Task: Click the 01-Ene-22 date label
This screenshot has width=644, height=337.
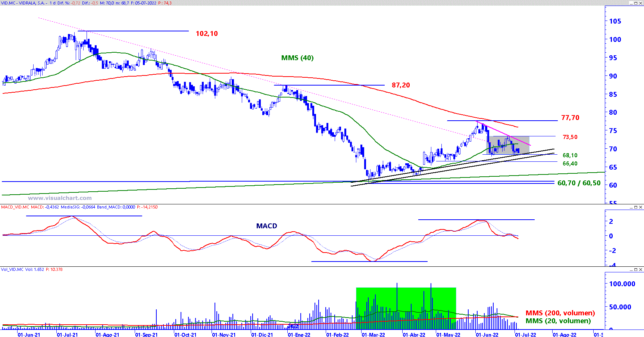Action: pos(299,335)
